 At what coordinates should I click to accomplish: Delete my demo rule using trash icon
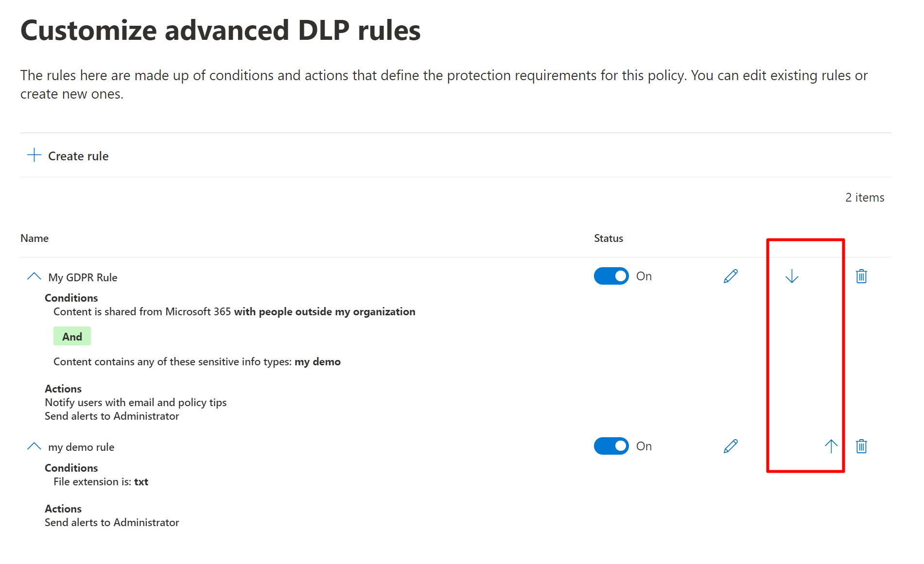point(861,446)
